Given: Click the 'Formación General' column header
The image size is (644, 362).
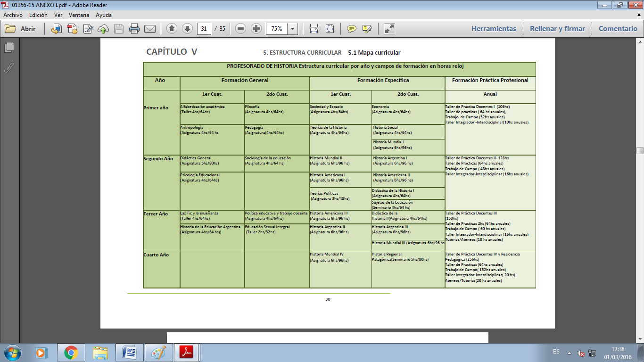Looking at the screenshot, I should point(245,80).
